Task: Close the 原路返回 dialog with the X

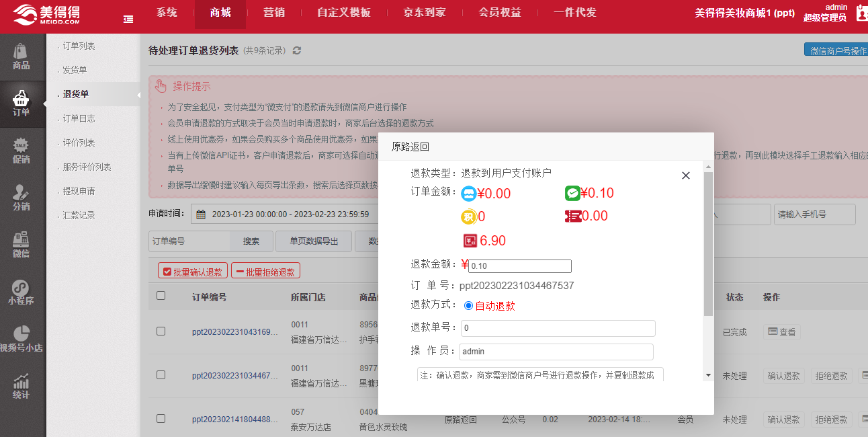Action: tap(686, 175)
